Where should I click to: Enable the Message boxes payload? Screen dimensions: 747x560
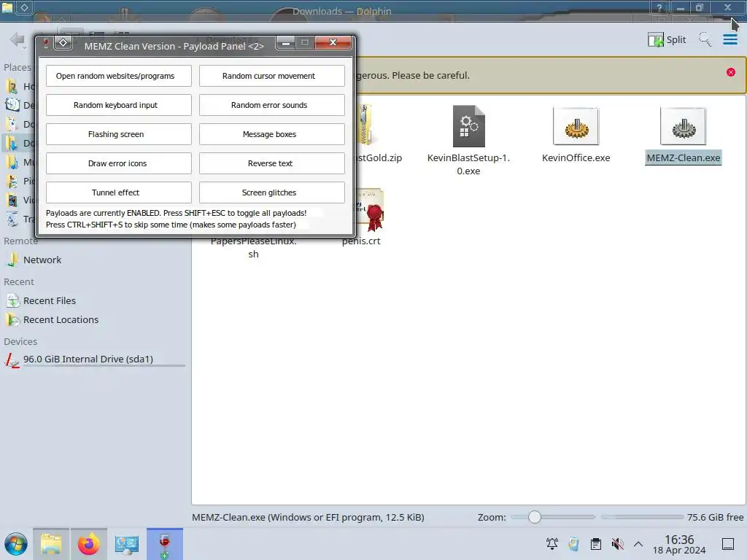272,134
